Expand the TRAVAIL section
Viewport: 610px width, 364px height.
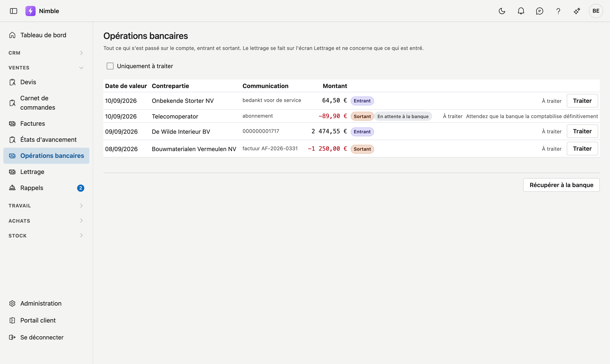pyautogui.click(x=46, y=206)
